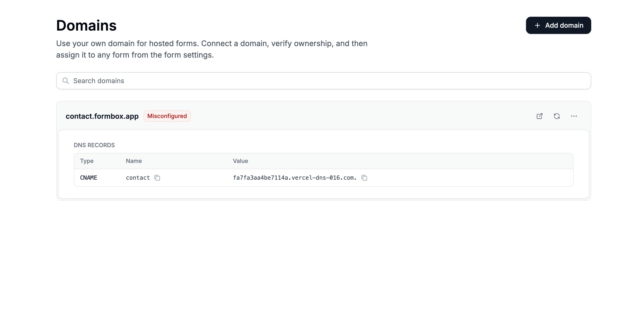The image size is (644, 324).
Task: Click the Name column header
Action: tap(134, 161)
